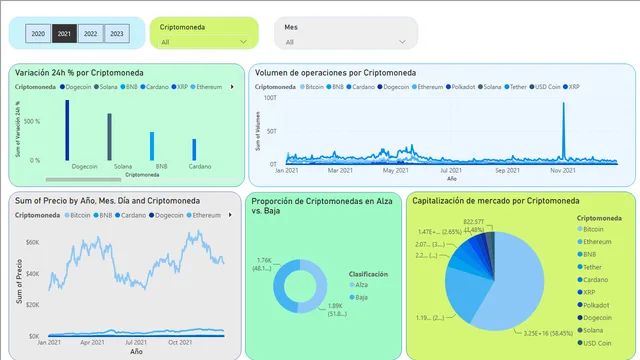This screenshot has width=640, height=360.
Task: Click Cardano in Capitalización legend
Action: tap(593, 280)
